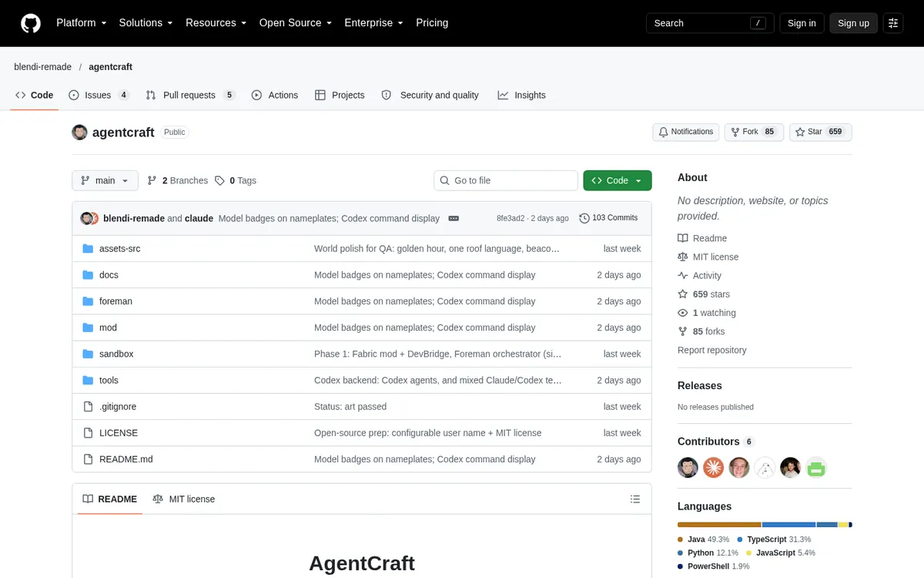Select the MIT license tab
Image resolution: width=924 pixels, height=578 pixels.
coord(183,499)
